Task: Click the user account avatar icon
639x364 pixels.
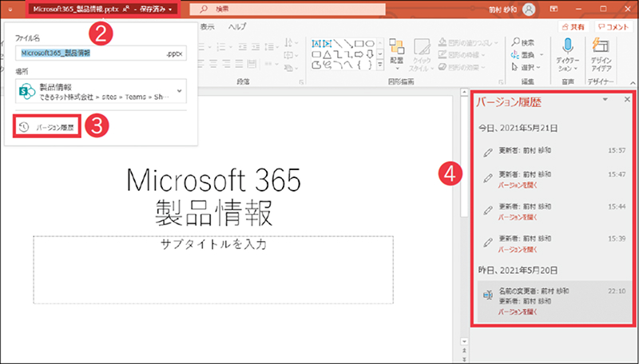Action: [x=528, y=10]
